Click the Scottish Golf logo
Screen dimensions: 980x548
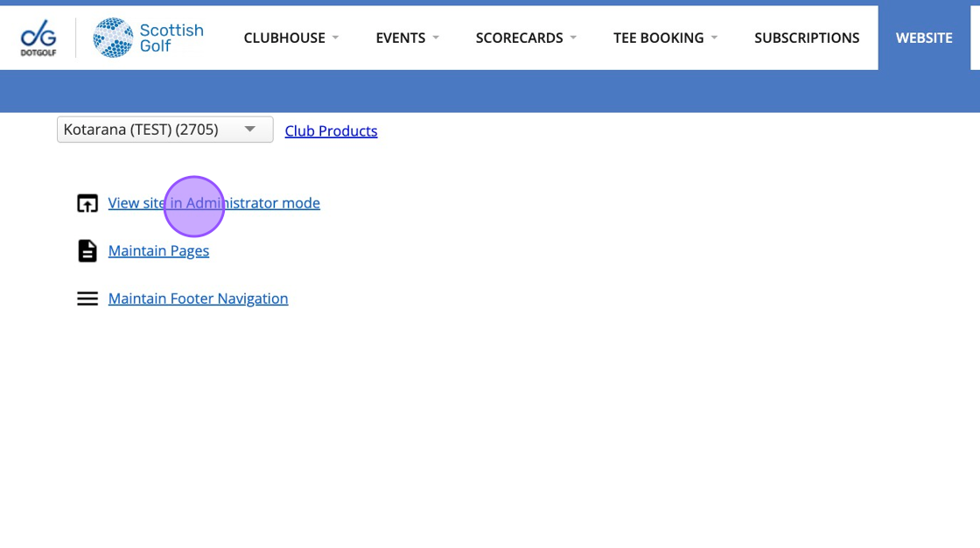148,38
